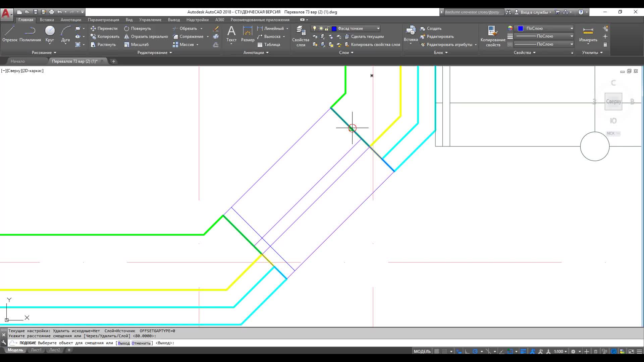
Task: Select the Отрезок line tool
Action: pyautogui.click(x=10, y=34)
